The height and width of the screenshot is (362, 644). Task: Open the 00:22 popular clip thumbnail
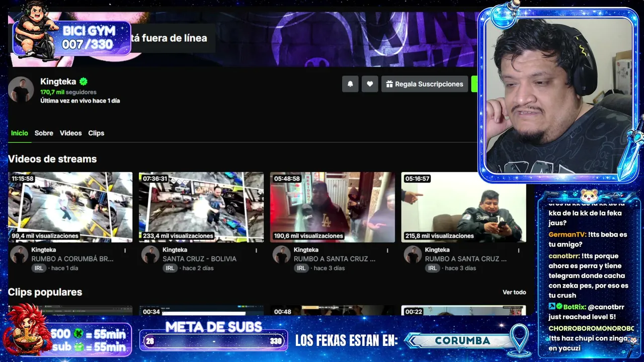coord(463,310)
